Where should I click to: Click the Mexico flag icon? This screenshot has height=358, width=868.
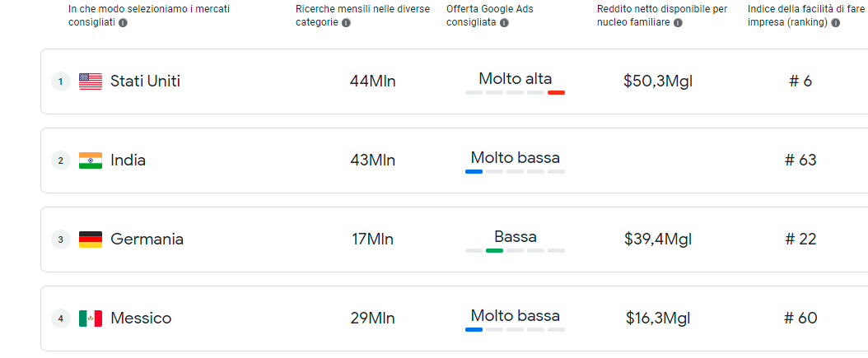coord(91,318)
